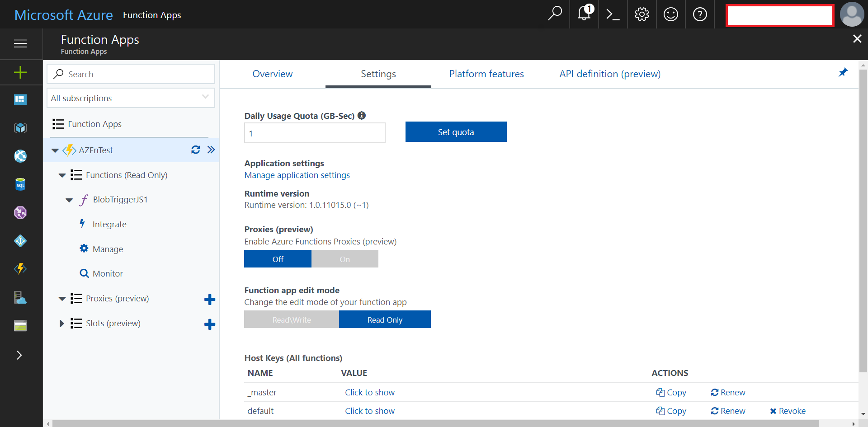
Task: Select Integrate under BlobTriggerJS1
Action: [109, 224]
